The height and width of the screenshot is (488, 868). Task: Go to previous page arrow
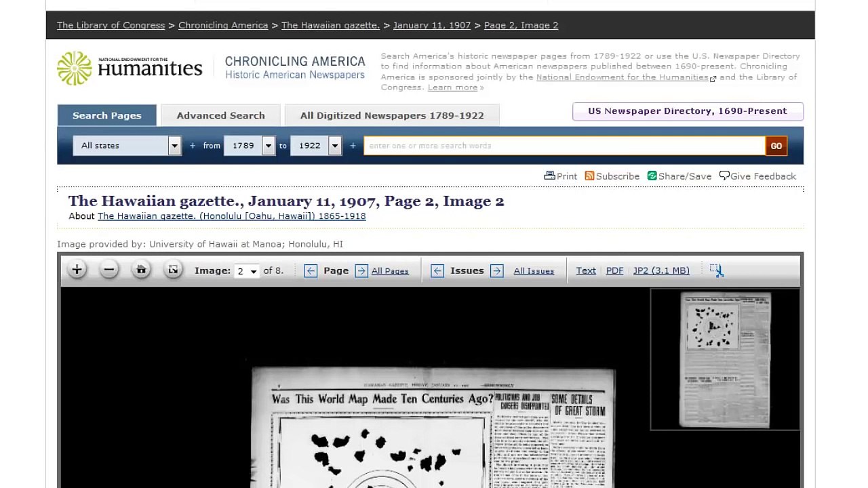coord(311,270)
